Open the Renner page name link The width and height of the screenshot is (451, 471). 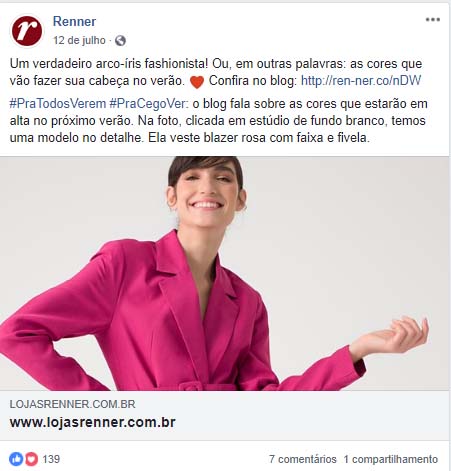[74, 22]
